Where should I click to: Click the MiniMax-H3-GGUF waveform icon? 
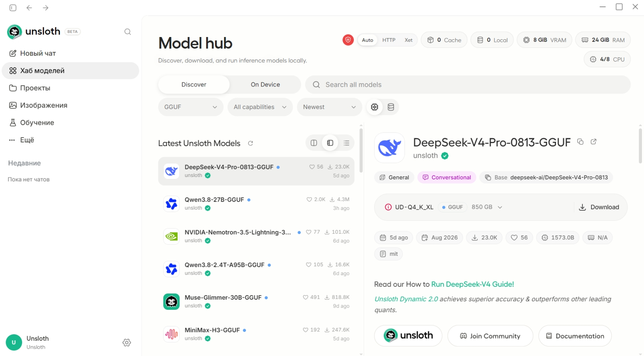pyautogui.click(x=171, y=334)
